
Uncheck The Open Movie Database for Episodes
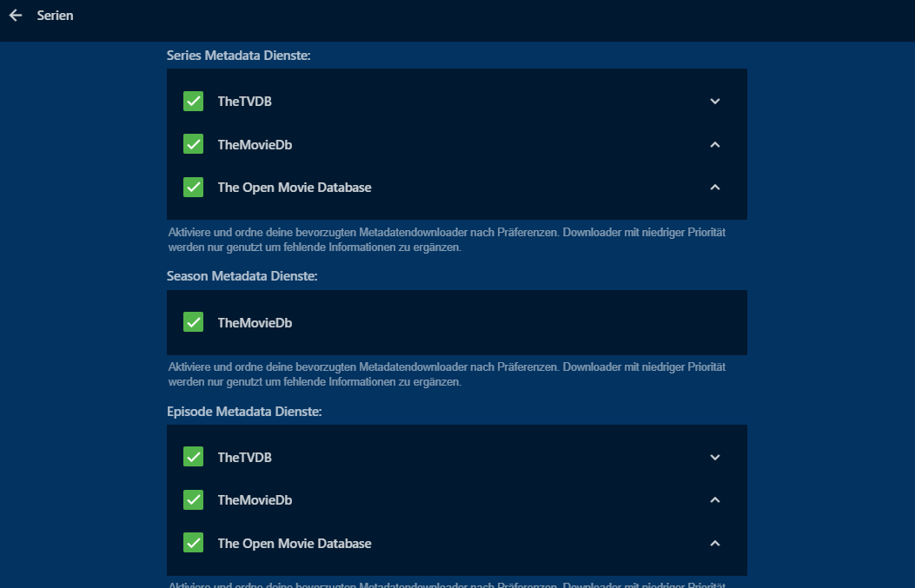(x=193, y=543)
